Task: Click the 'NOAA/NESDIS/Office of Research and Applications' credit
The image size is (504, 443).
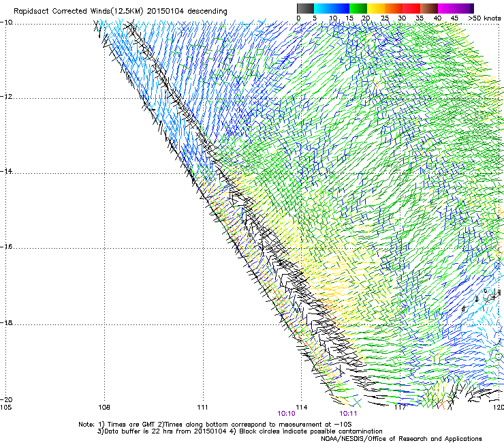Action: point(401,439)
